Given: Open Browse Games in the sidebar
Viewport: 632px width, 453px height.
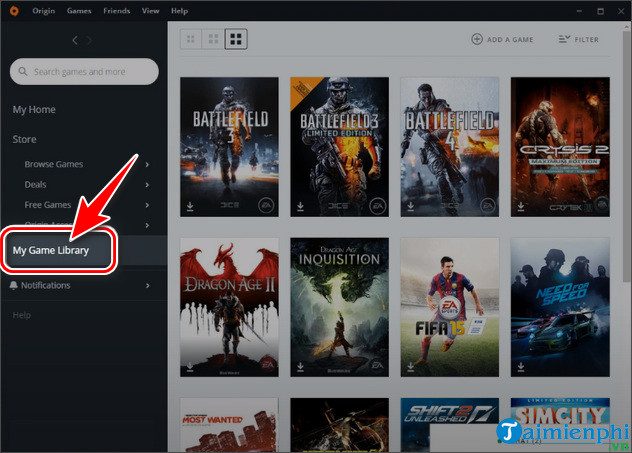Looking at the screenshot, I should coord(54,164).
